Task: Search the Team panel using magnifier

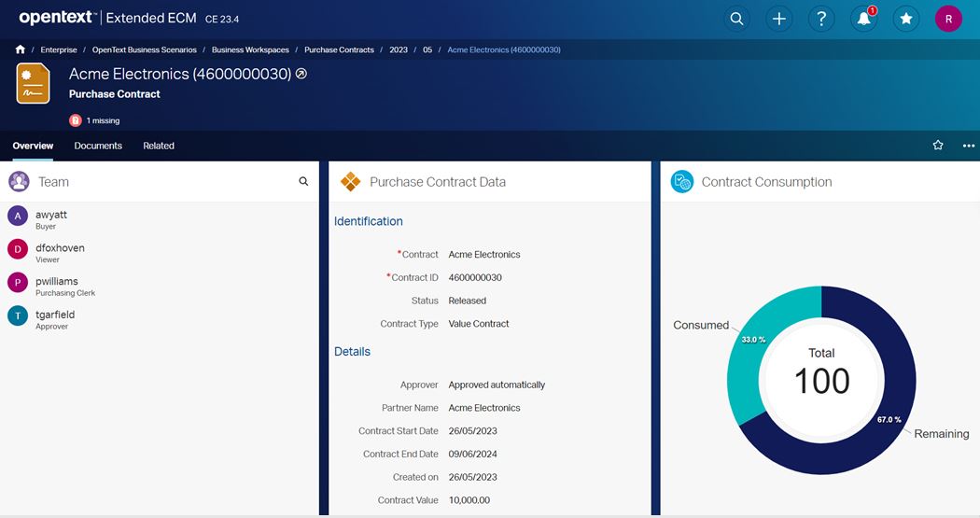Action: (303, 182)
